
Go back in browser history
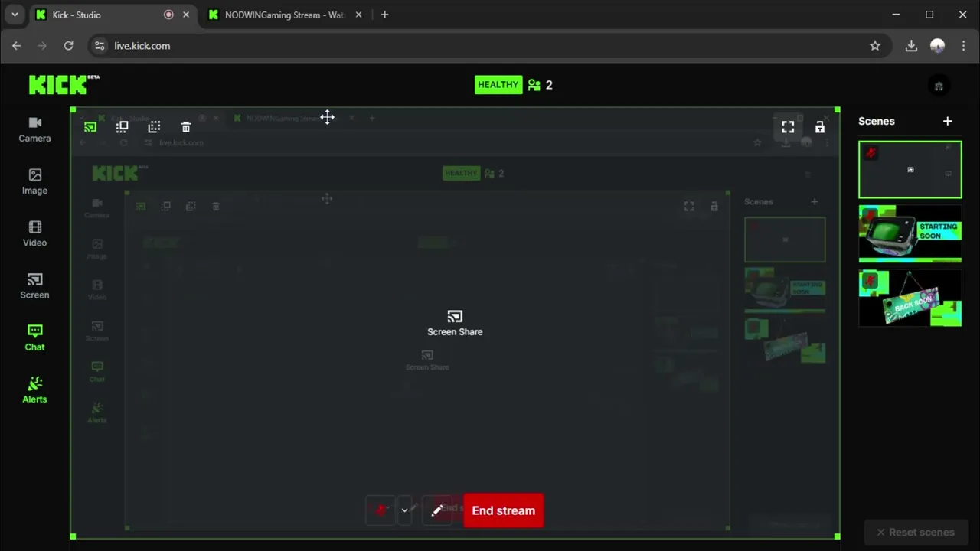16,46
